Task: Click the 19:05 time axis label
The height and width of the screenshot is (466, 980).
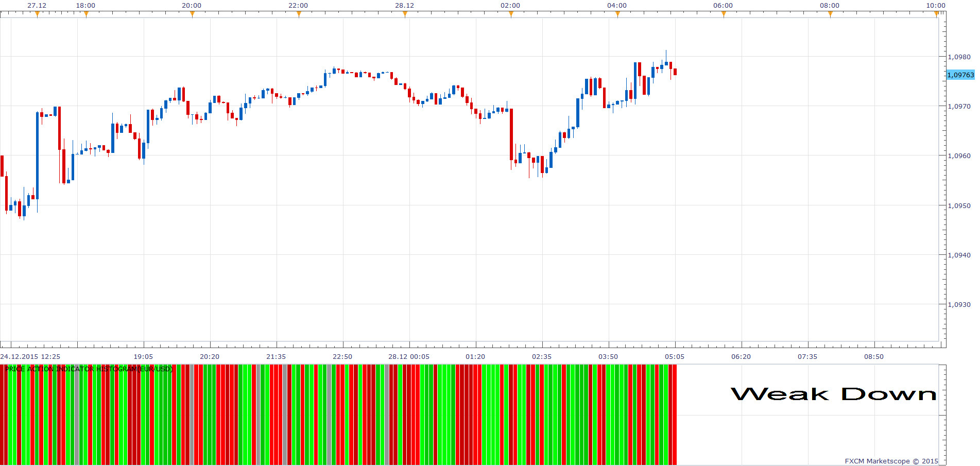Action: pos(143,356)
